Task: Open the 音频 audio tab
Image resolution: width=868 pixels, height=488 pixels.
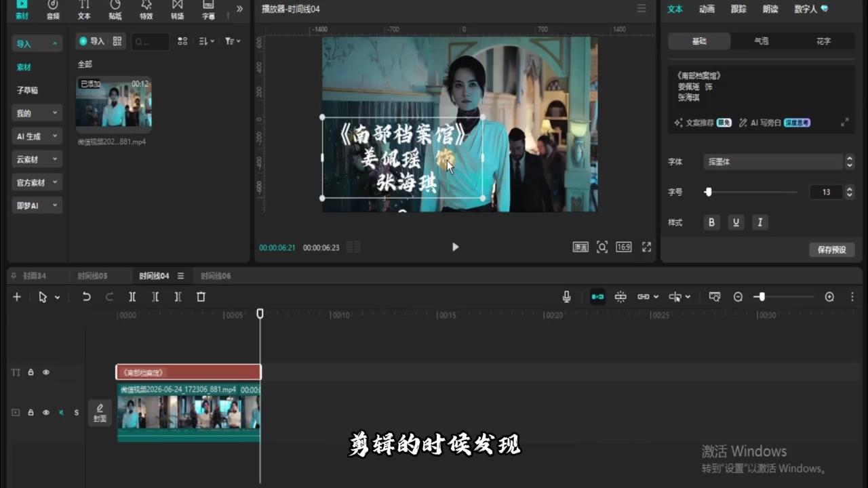Action: (53, 9)
